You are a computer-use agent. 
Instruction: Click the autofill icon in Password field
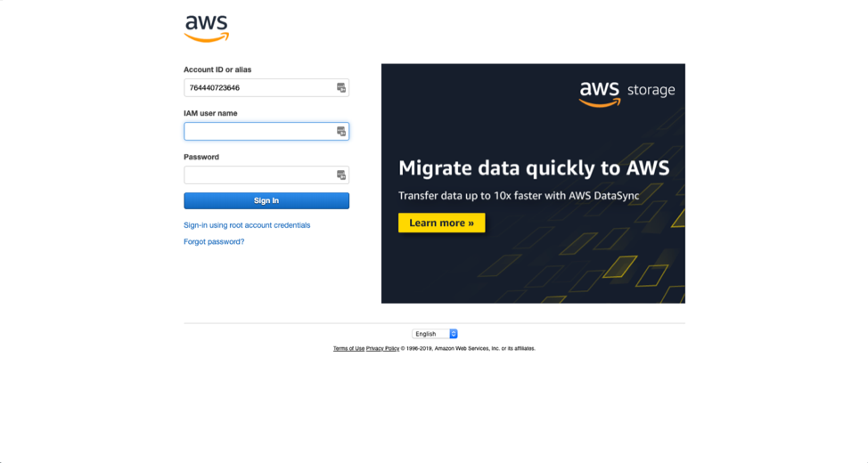coord(341,175)
